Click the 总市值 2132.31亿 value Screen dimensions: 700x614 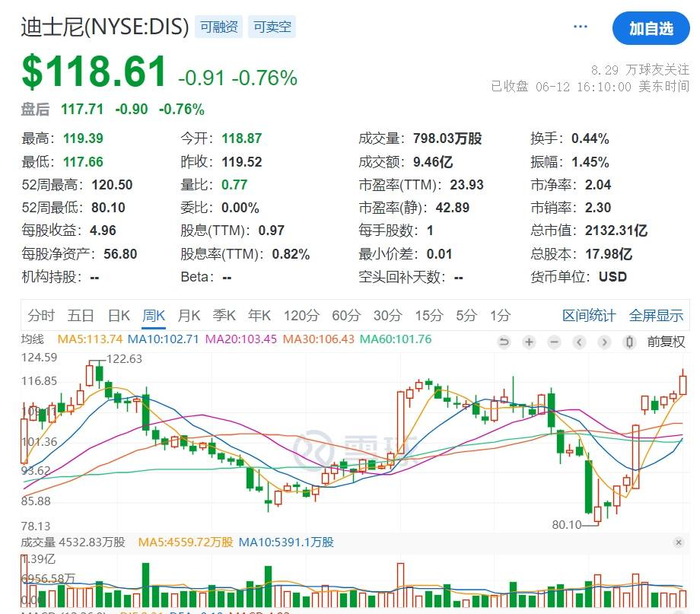coord(616,230)
